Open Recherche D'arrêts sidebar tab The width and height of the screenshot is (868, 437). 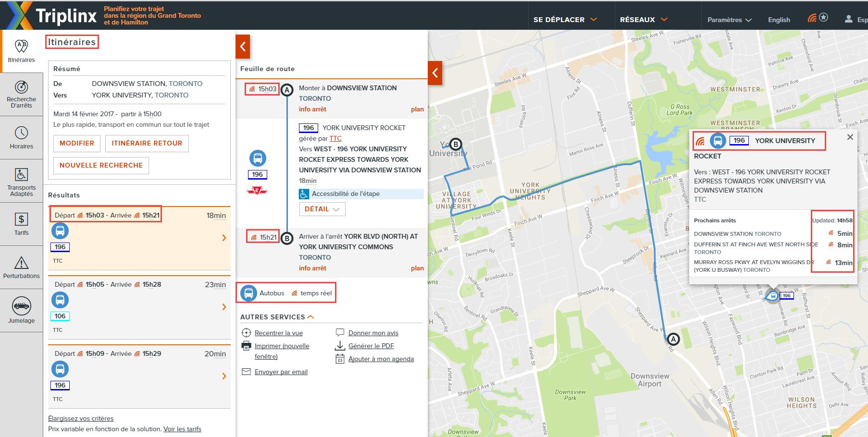pyautogui.click(x=21, y=94)
